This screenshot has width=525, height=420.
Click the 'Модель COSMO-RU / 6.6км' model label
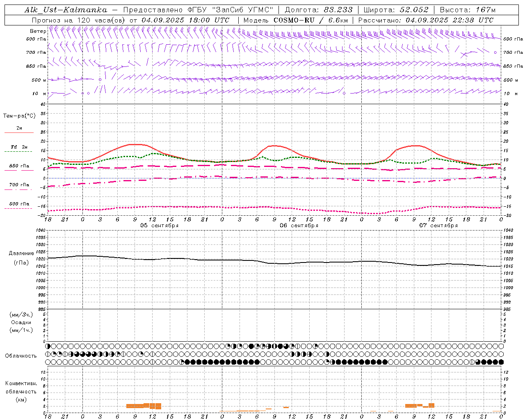coord(296,20)
